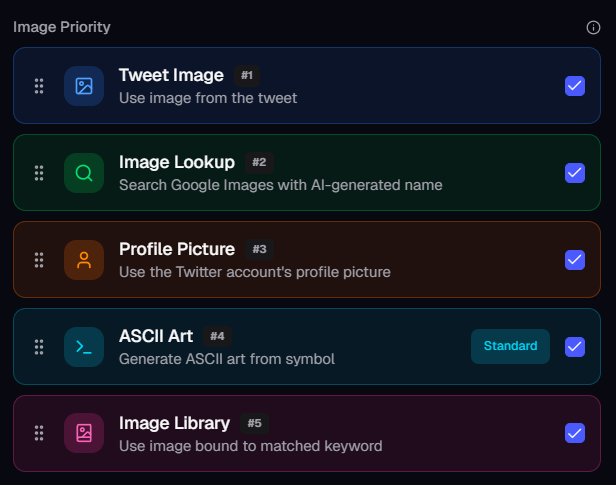Open the Image Priority info icon
The width and height of the screenshot is (616, 485).
tap(593, 27)
